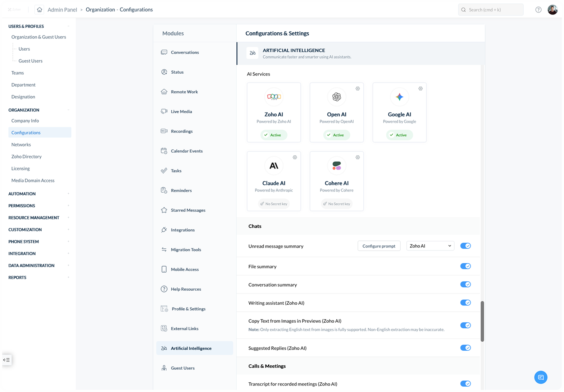Click the Live Media module icon

[x=164, y=111]
